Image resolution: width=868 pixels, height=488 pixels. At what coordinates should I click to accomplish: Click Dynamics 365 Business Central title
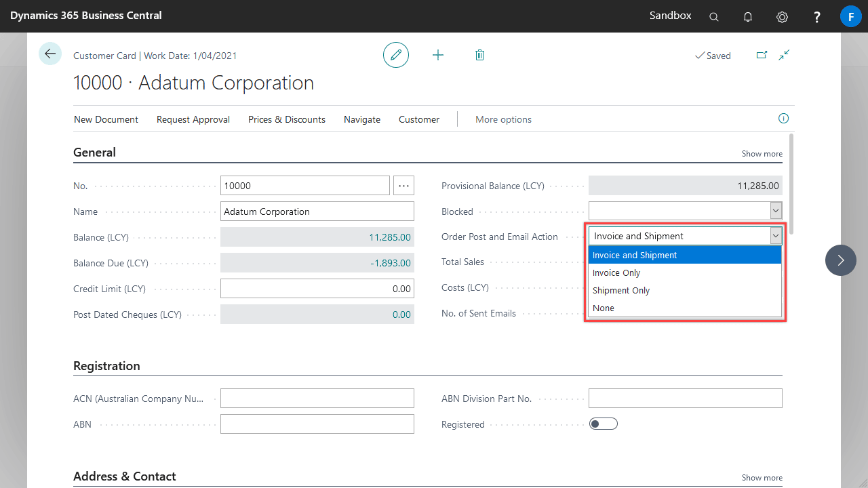tap(86, 15)
